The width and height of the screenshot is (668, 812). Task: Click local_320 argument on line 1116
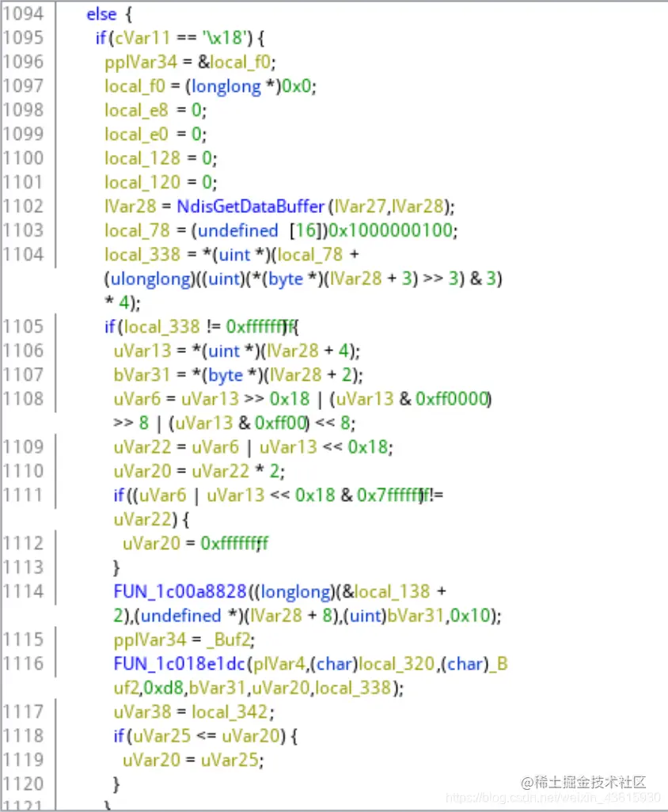tap(397, 664)
